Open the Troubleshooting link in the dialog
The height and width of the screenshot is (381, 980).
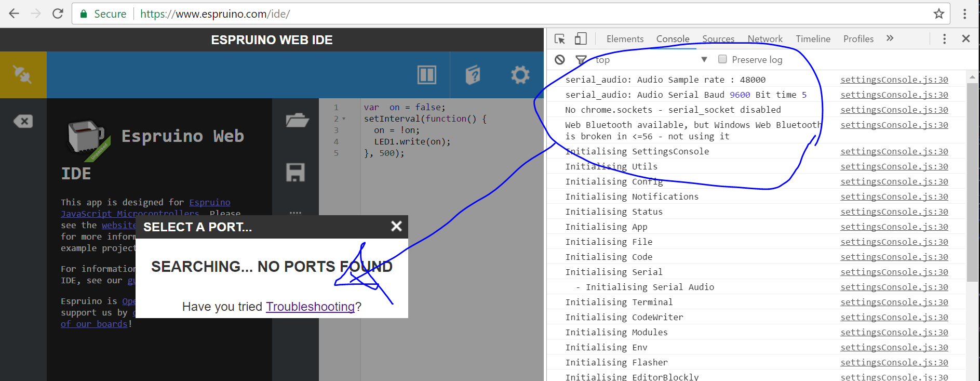(x=310, y=307)
